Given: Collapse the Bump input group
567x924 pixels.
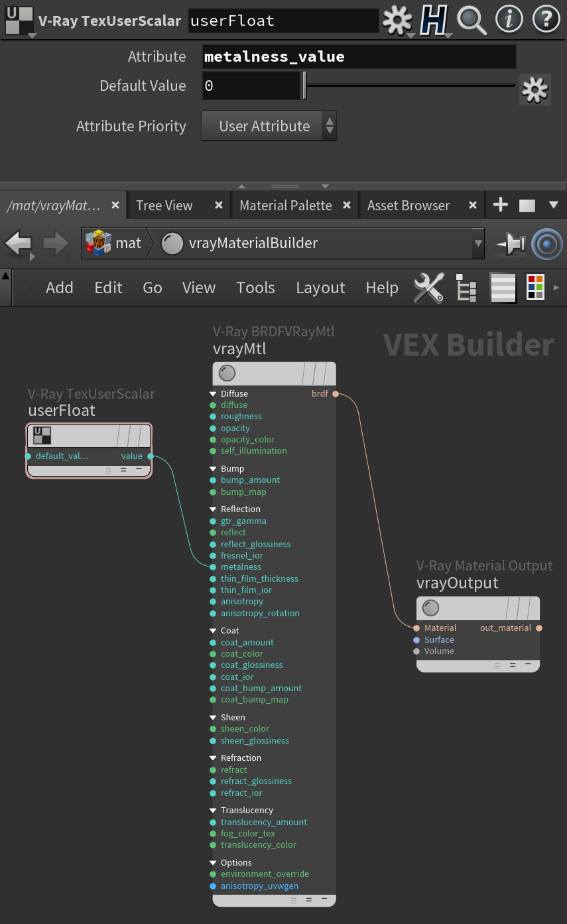Looking at the screenshot, I should click(x=214, y=469).
